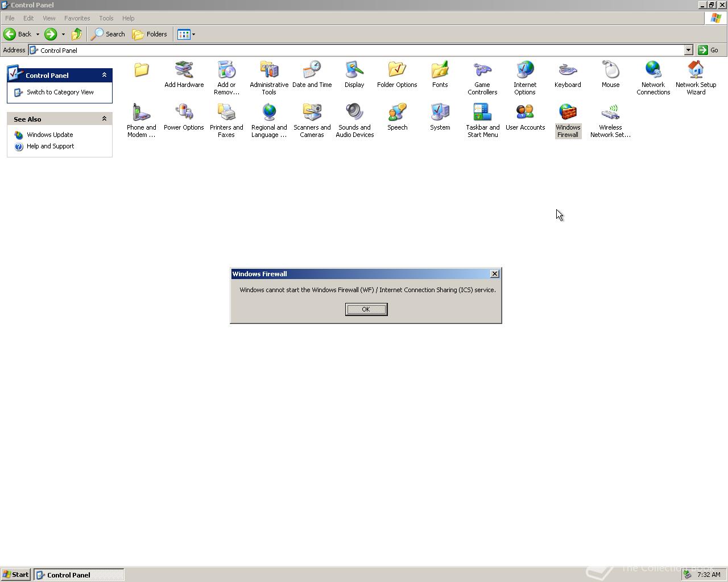Open the Windows Update link

pyautogui.click(x=49, y=135)
